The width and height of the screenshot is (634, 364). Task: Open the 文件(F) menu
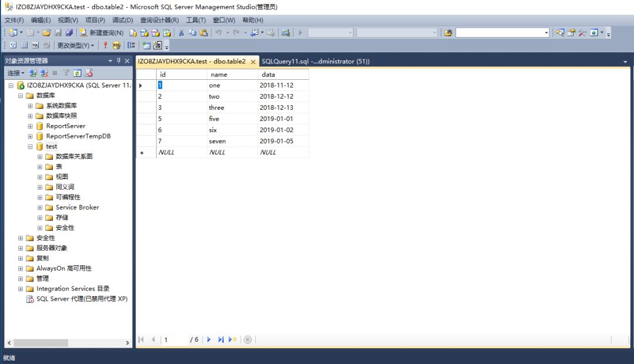coord(14,20)
